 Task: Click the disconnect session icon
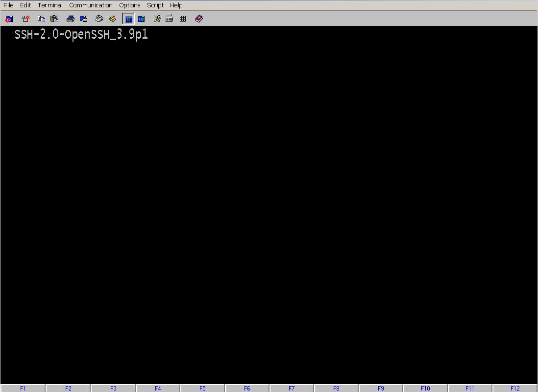[x=25, y=19]
